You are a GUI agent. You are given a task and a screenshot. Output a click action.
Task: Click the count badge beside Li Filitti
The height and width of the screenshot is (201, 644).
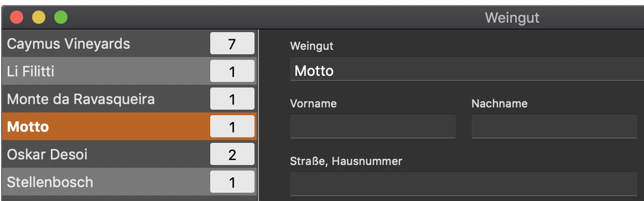tap(232, 71)
